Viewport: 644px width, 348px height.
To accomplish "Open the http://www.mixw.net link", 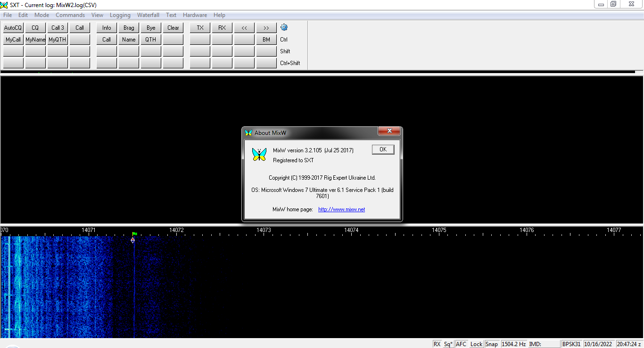I will tap(341, 209).
